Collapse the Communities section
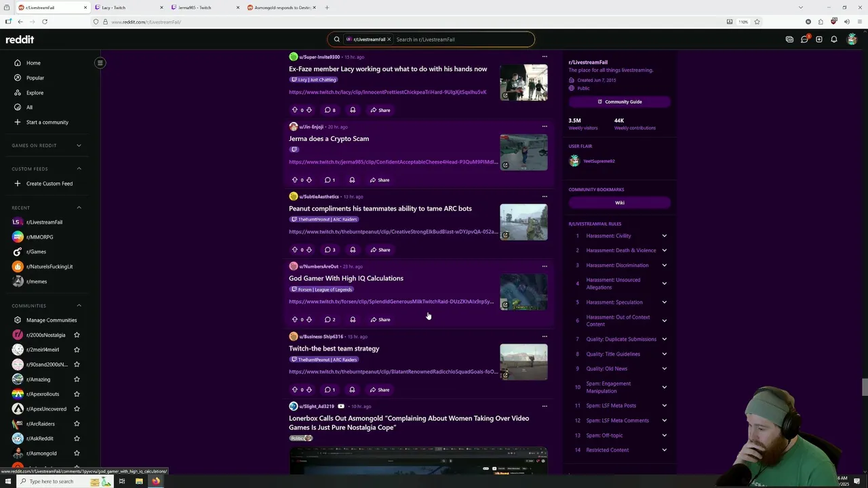The image size is (868, 488). pyautogui.click(x=79, y=306)
